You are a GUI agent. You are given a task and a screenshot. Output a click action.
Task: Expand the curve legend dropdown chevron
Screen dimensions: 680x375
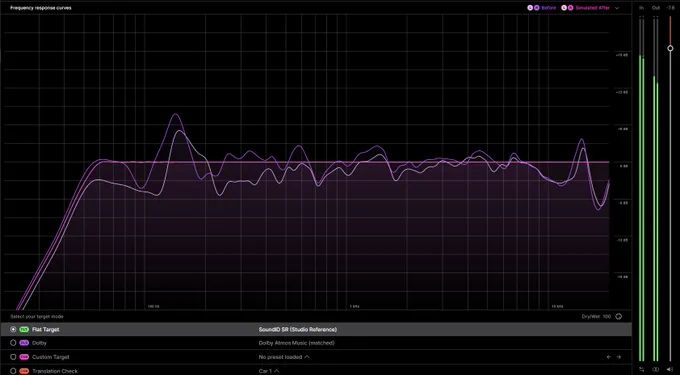click(617, 8)
